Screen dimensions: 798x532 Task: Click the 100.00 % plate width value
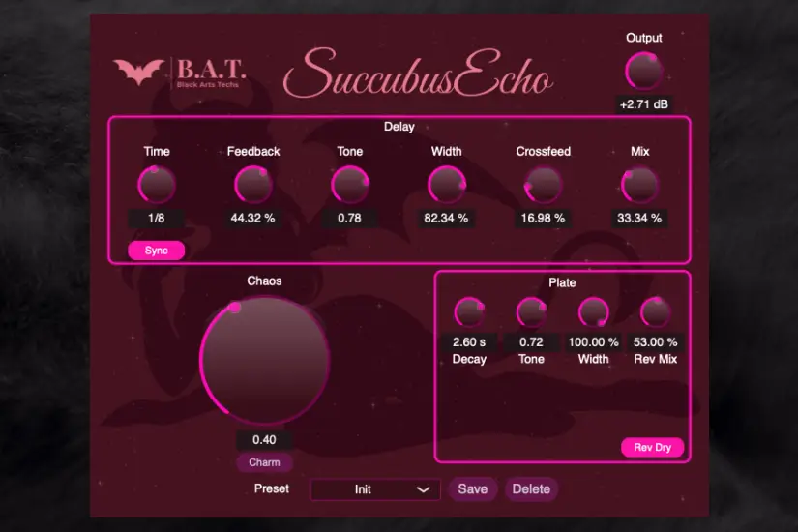tap(593, 342)
